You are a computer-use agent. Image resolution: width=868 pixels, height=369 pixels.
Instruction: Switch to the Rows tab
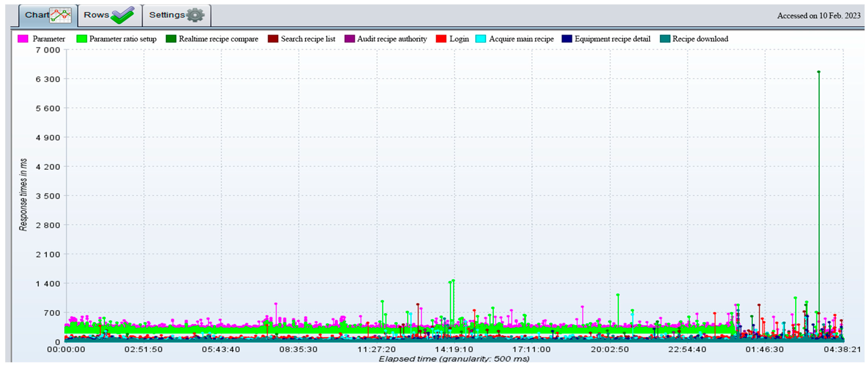click(x=96, y=15)
